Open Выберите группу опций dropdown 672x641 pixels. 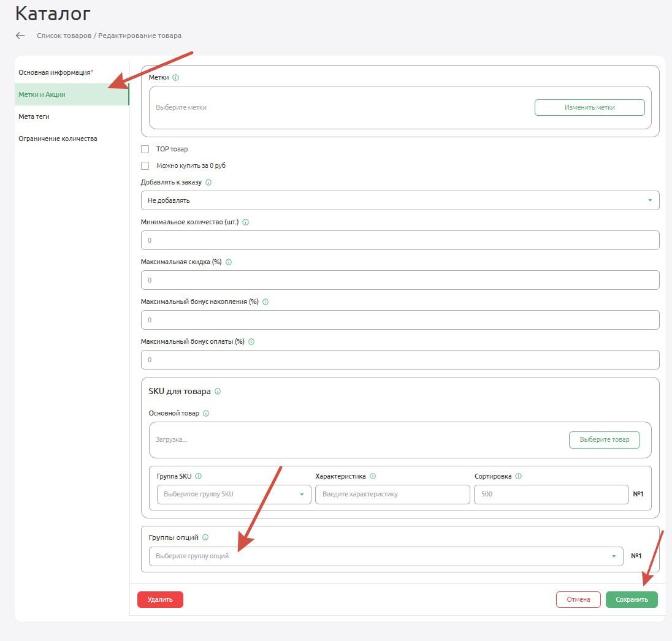click(386, 556)
